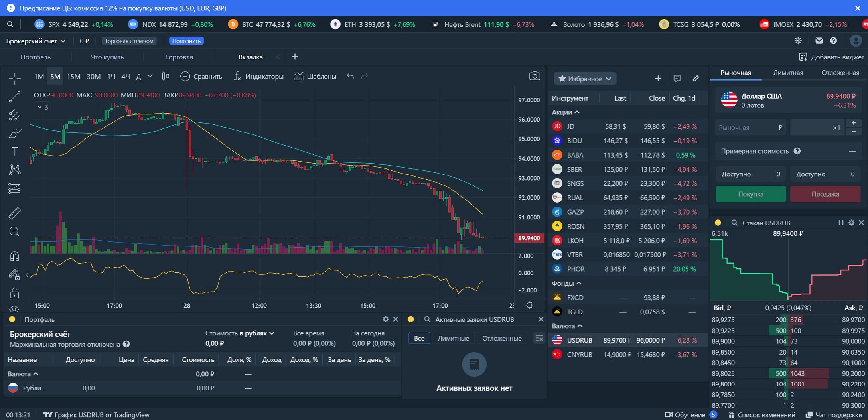Filter active orders by Лимитные
Viewport: 868px width, 420px height.
pyautogui.click(x=453, y=338)
